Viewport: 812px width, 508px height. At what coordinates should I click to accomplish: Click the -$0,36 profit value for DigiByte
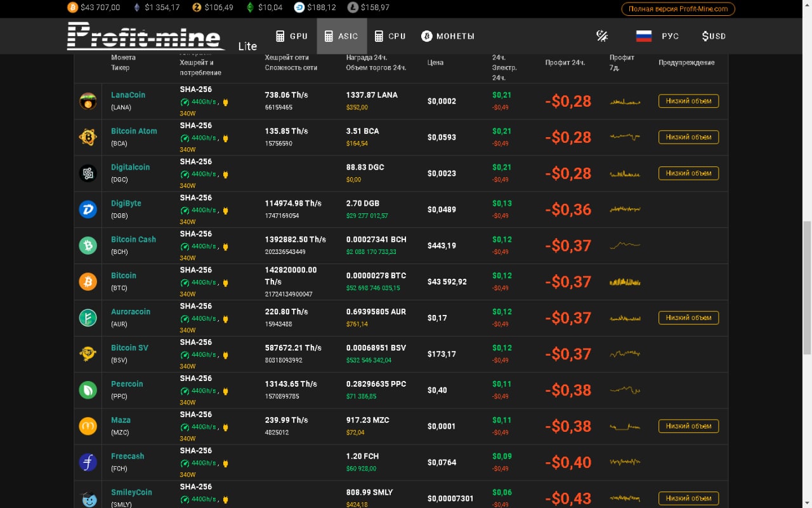(568, 210)
